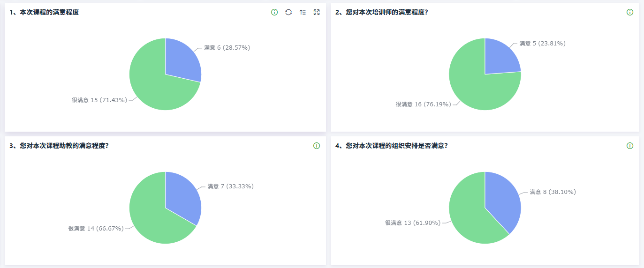Click label 很满意 16 (76.19%)
Image resolution: width=644 pixels, height=268 pixels.
pos(423,104)
